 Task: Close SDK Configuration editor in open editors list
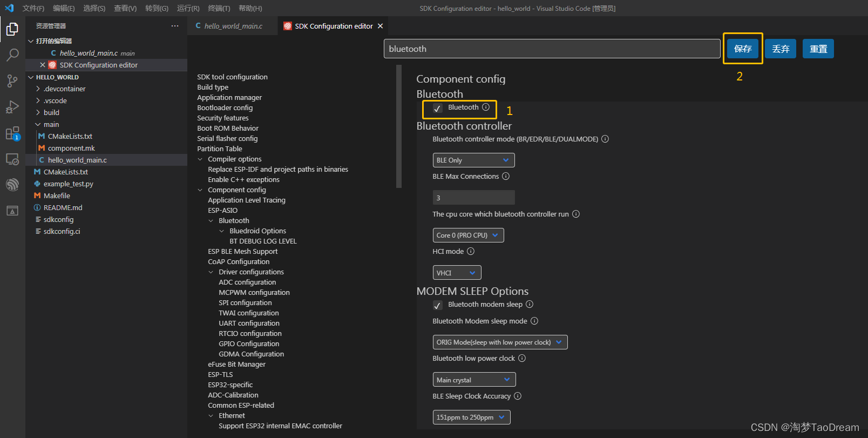(x=43, y=65)
